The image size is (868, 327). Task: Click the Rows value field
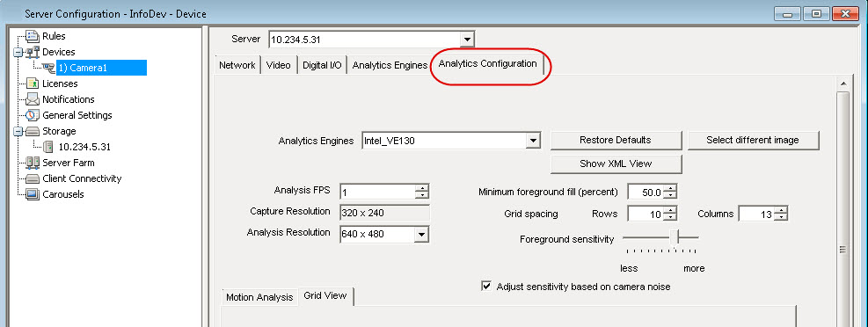(x=646, y=214)
